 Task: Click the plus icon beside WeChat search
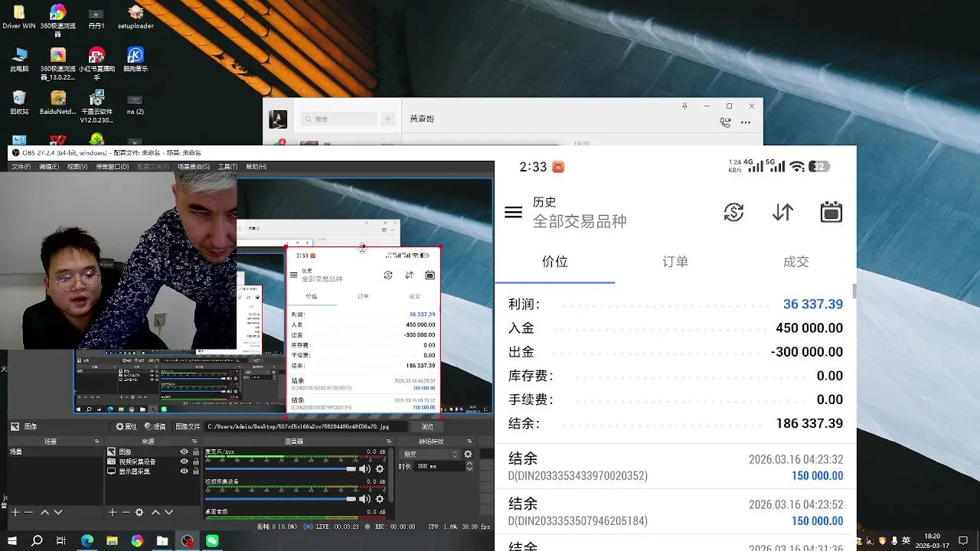click(388, 119)
